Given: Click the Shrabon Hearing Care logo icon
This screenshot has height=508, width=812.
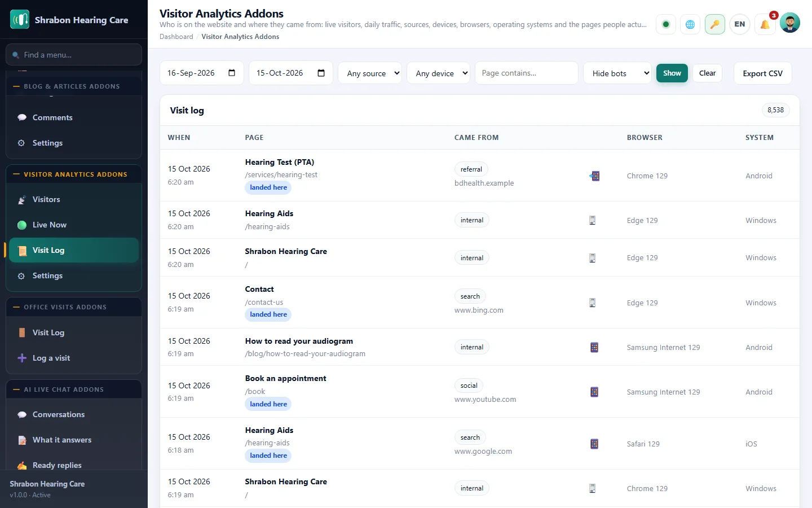Looking at the screenshot, I should point(20,20).
